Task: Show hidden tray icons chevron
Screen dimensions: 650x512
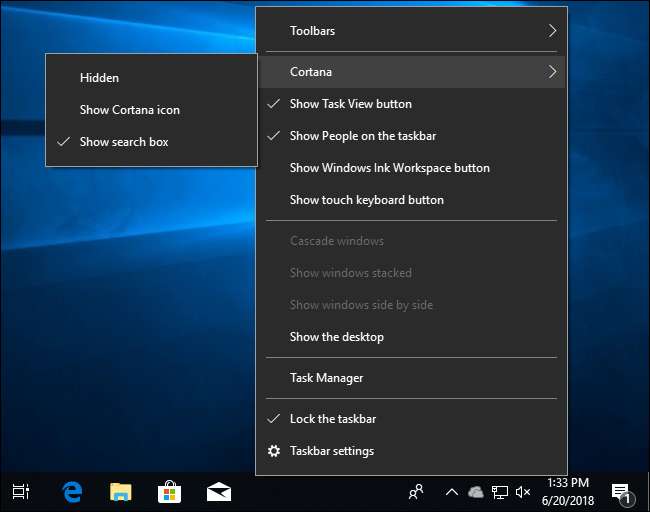Action: point(451,492)
